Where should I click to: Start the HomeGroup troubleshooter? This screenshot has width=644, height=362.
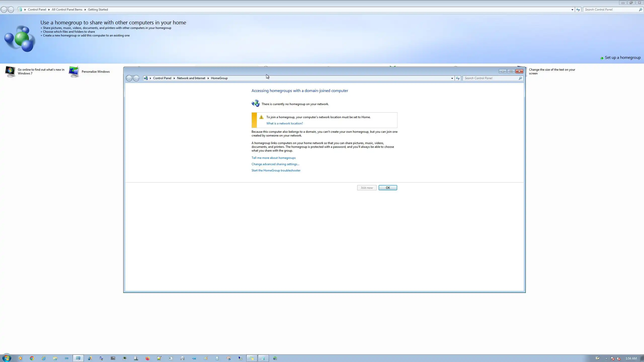pyautogui.click(x=276, y=170)
